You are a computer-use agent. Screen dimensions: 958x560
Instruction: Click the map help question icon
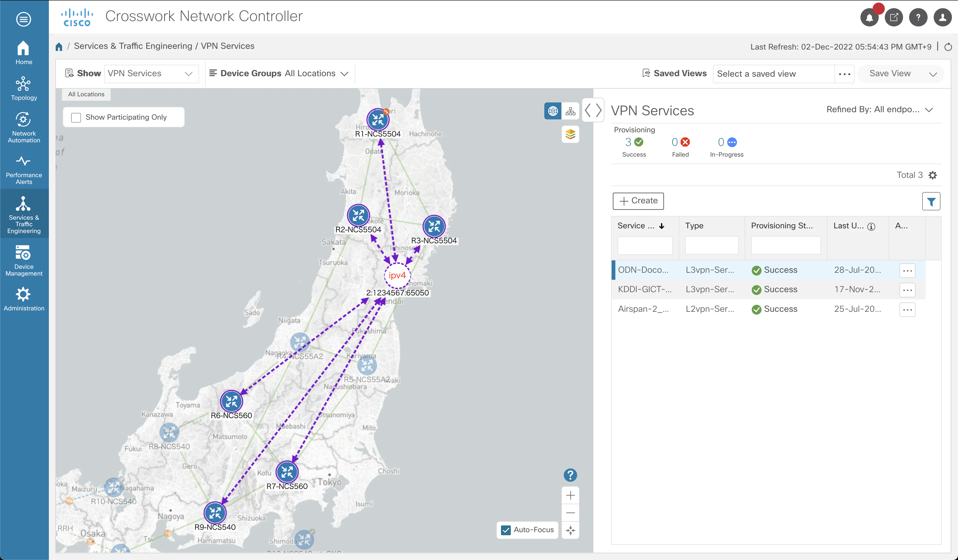[x=570, y=475]
